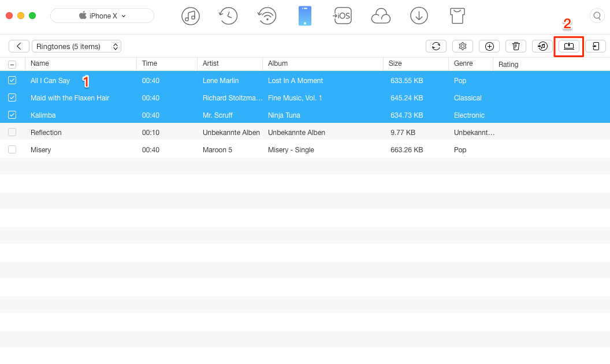
Task: Click size 663.26 KB
Action: coord(407,150)
